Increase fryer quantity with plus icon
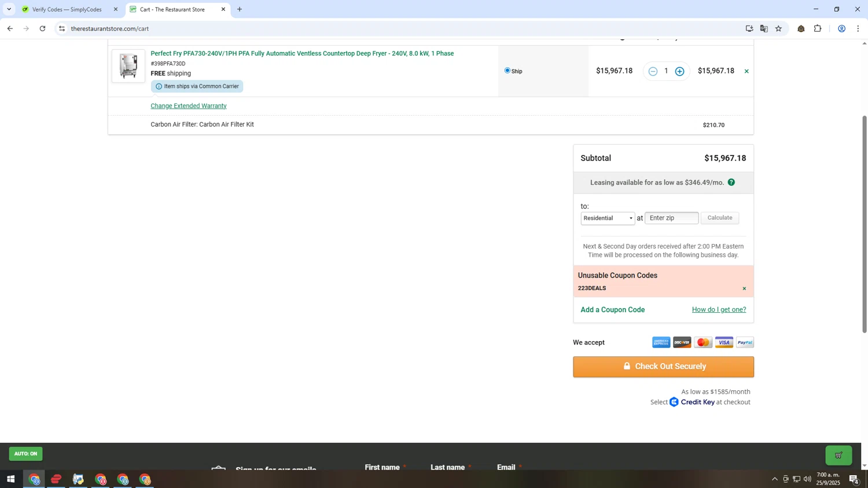Screen dimensions: 868x488 pos(680,71)
